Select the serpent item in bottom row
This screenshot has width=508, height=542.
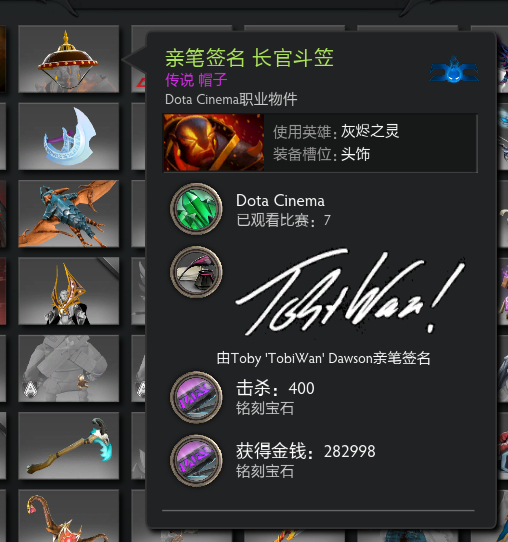(x=68, y=516)
